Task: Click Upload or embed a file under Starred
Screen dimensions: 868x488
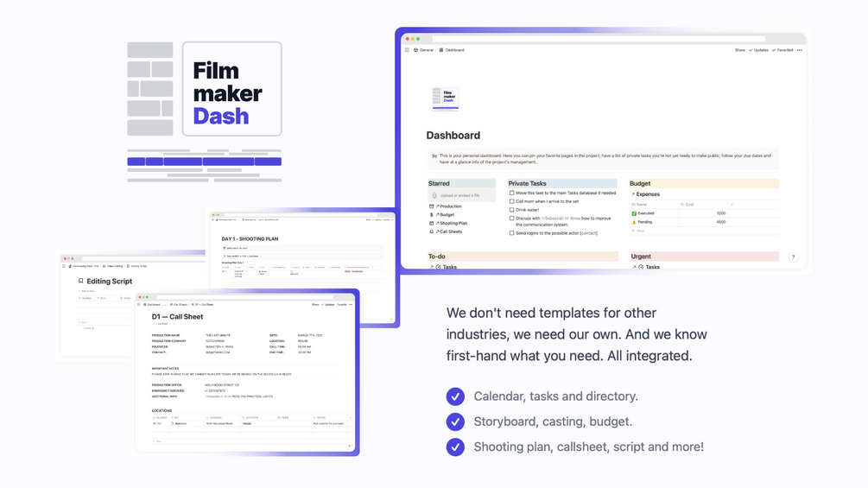Action: pos(462,195)
